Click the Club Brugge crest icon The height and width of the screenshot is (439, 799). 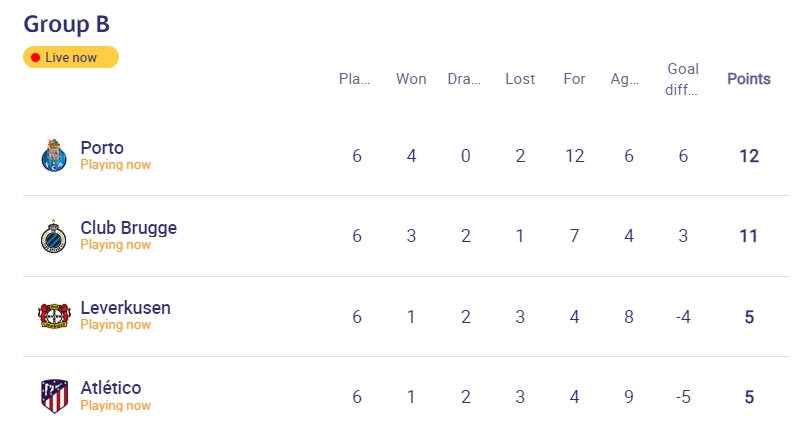point(54,236)
